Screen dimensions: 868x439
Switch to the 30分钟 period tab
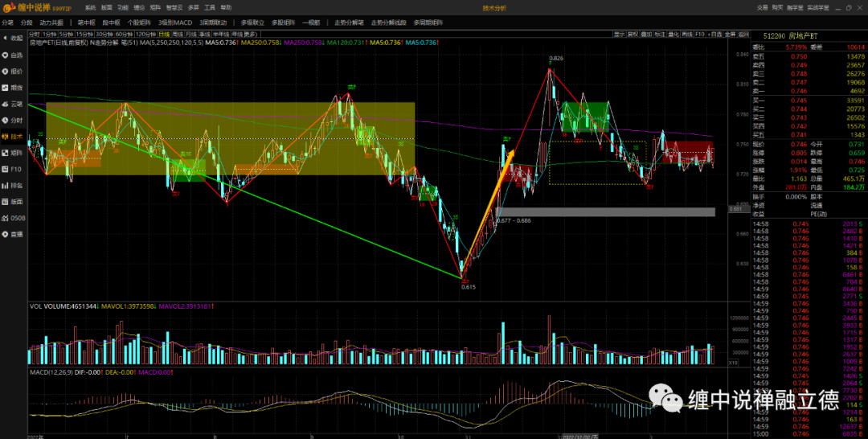click(104, 35)
